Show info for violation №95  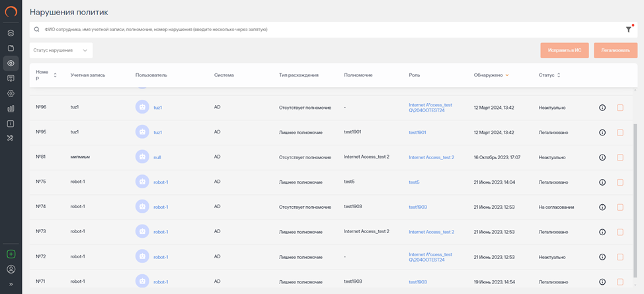(x=602, y=133)
